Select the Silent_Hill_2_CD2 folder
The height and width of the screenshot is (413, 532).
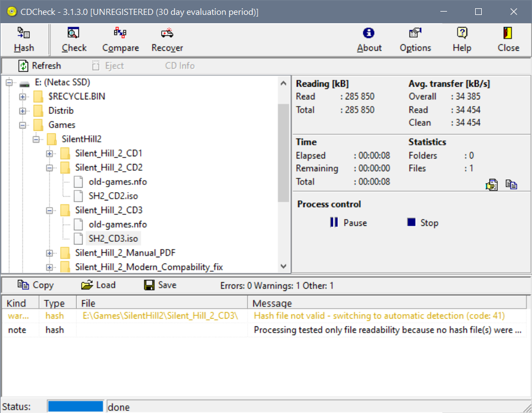point(109,168)
